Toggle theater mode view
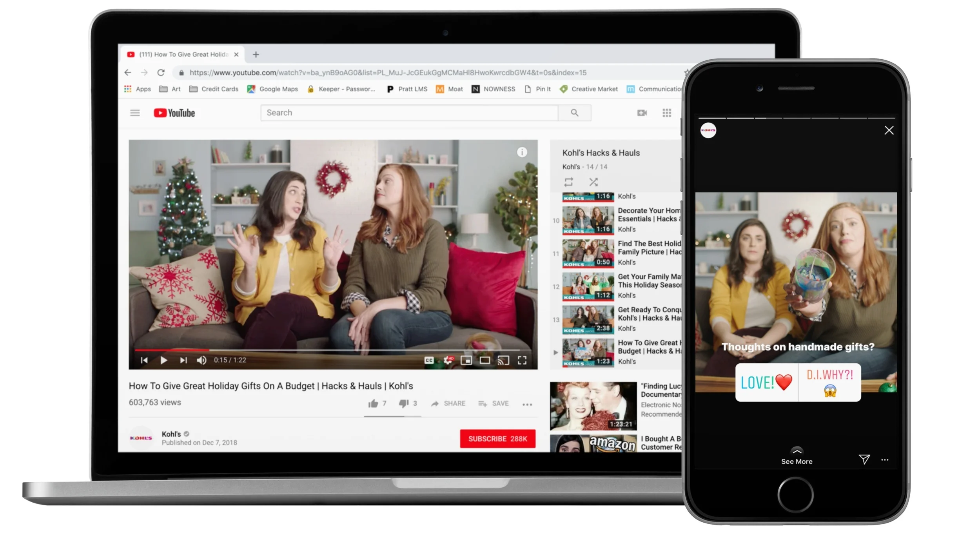The height and width of the screenshot is (534, 980). coord(485,360)
